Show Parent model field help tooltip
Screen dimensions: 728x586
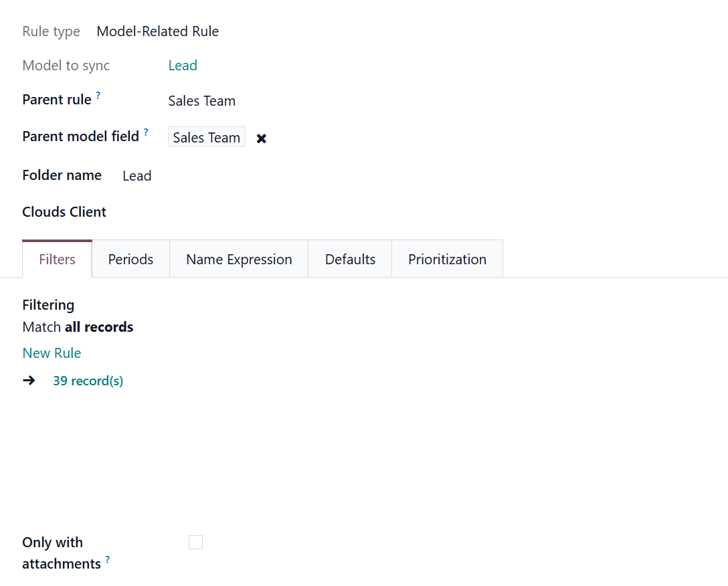point(146,132)
